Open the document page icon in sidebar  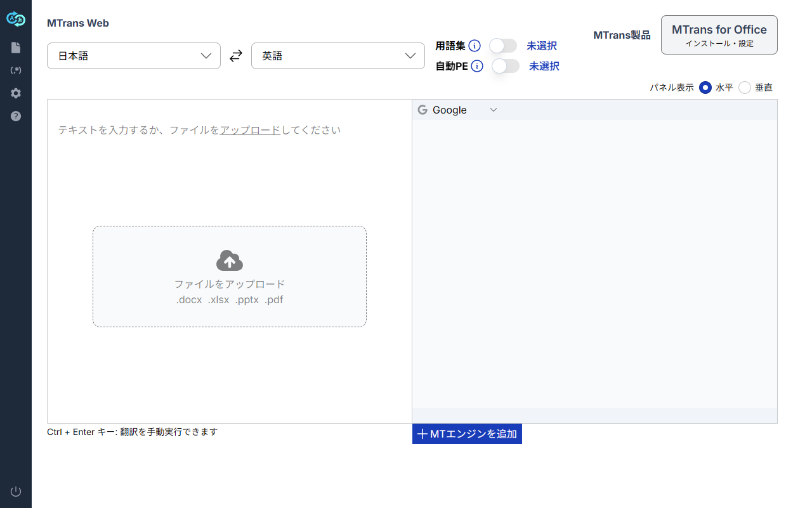pos(16,48)
